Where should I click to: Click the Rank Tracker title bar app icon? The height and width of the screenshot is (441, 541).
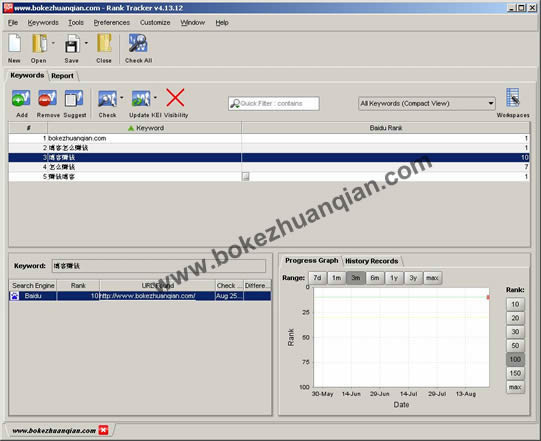8,7
